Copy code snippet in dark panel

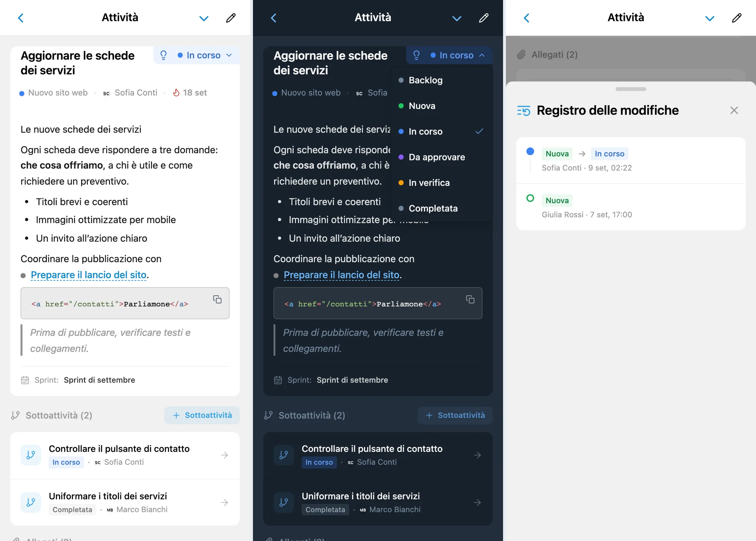[x=470, y=299]
